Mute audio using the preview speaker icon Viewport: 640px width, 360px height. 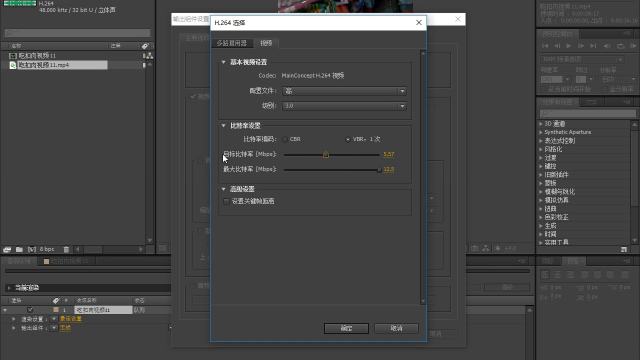pos(607,46)
